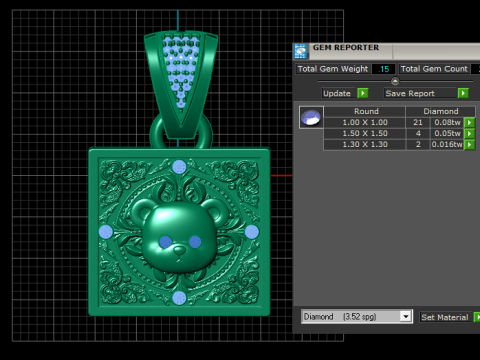
Task: Click the green arrow on the 0.05tw row
Action: (469, 133)
